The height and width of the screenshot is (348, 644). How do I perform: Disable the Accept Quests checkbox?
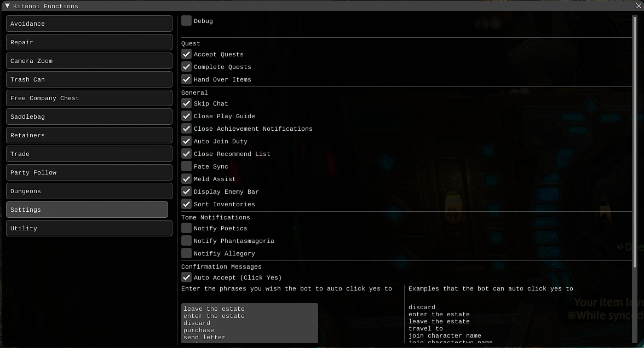coord(187,54)
